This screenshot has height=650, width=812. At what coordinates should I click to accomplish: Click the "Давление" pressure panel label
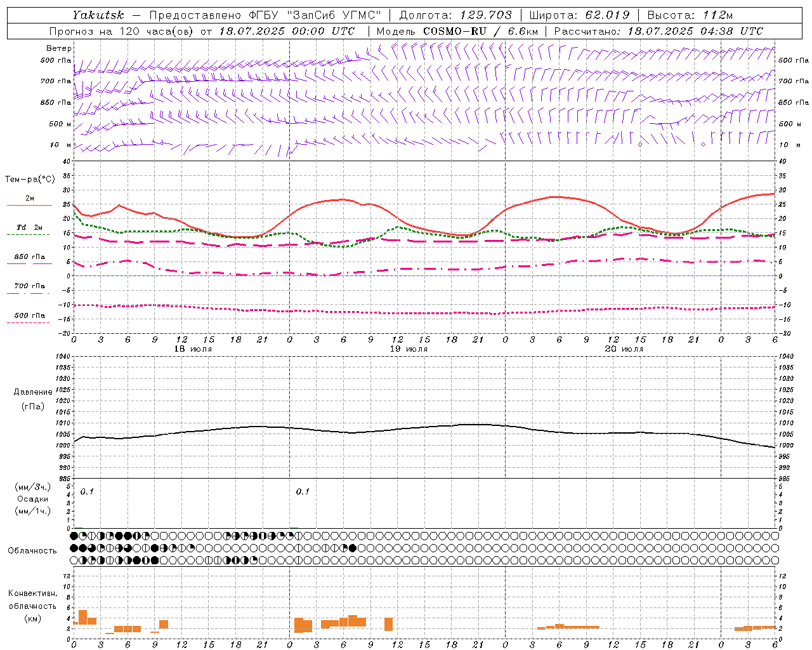(33, 392)
